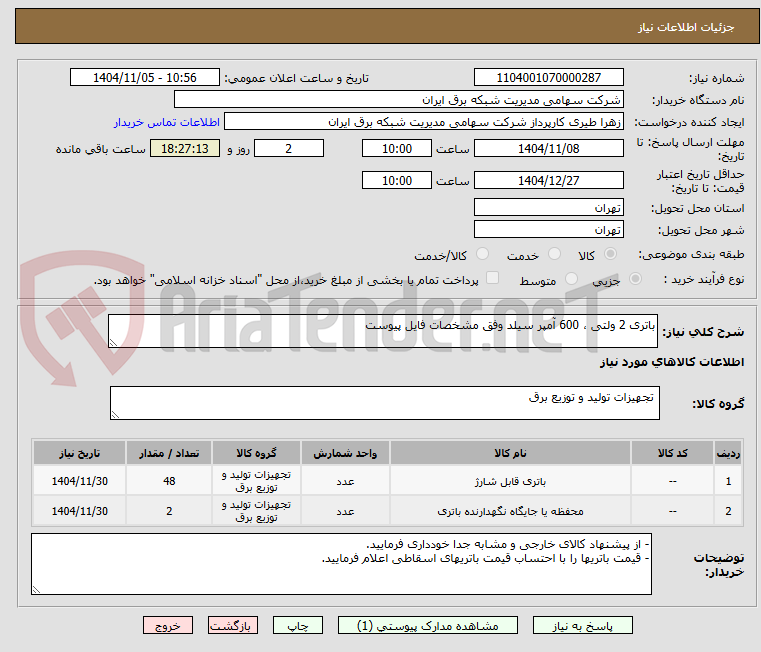Toggle the Islamic treasury payment checkbox
The width and height of the screenshot is (761, 652).
pos(492,278)
